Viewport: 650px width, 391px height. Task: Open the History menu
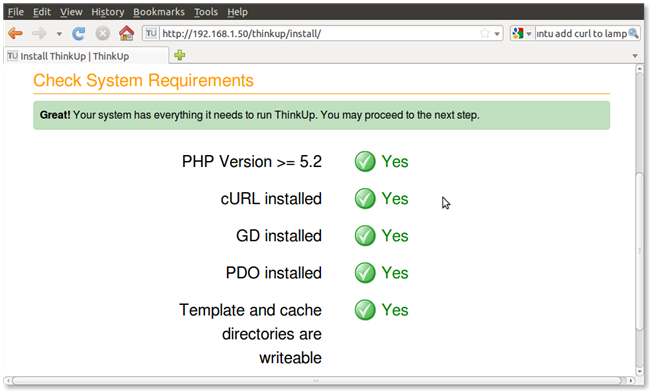(108, 12)
